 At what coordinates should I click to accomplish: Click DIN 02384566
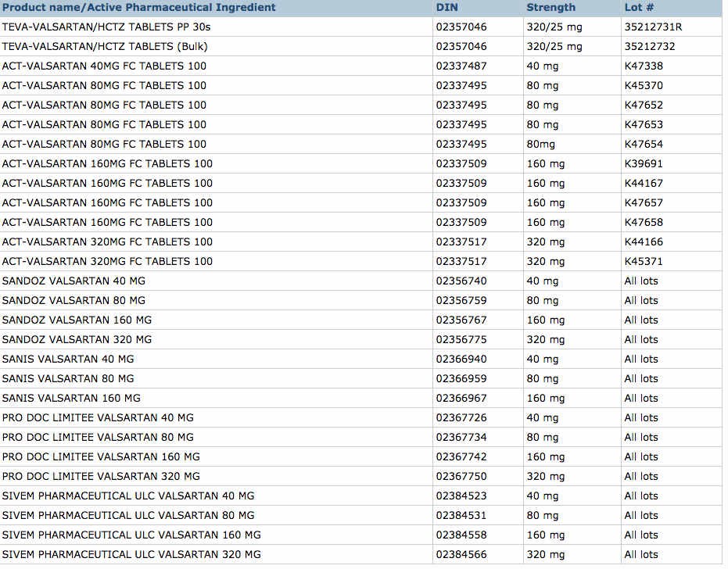[x=461, y=553]
